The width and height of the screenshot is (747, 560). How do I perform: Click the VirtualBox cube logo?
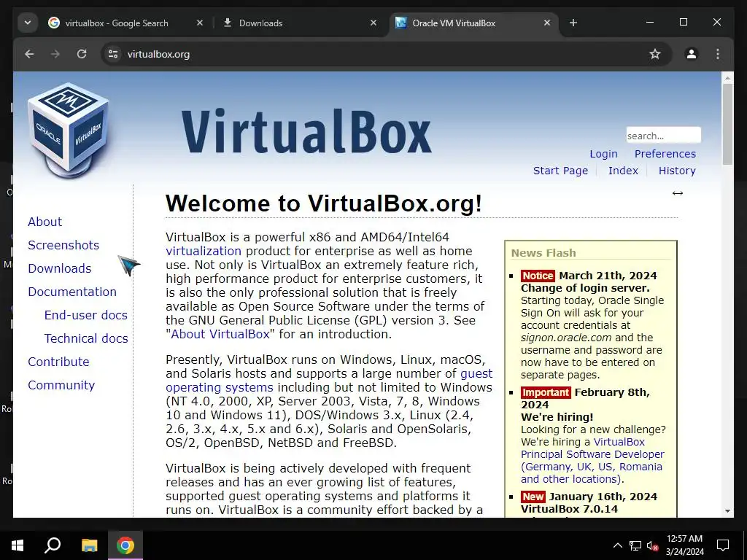(x=69, y=130)
